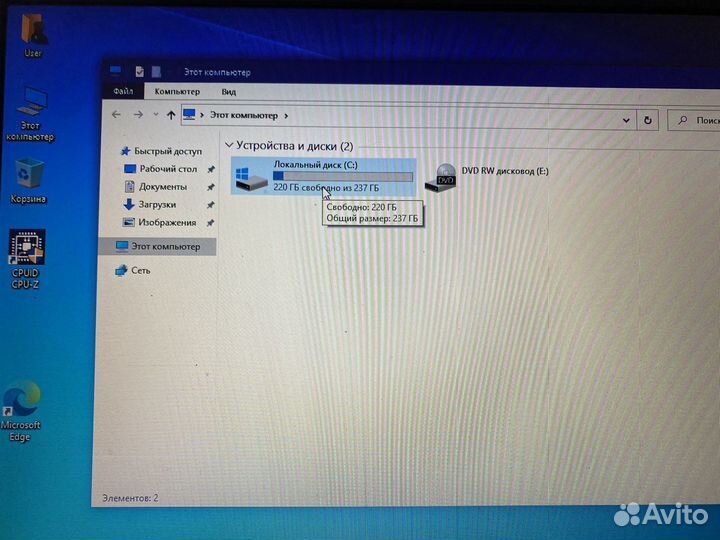Click the chevron after Этот компьютер breadcrumb
The width and height of the screenshot is (720, 540).
[286, 116]
